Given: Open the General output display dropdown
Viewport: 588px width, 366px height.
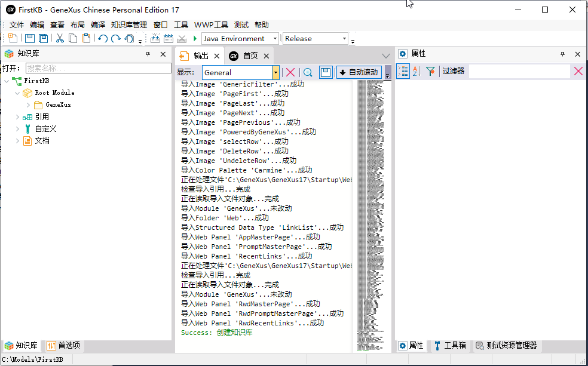Looking at the screenshot, I should pyautogui.click(x=275, y=73).
